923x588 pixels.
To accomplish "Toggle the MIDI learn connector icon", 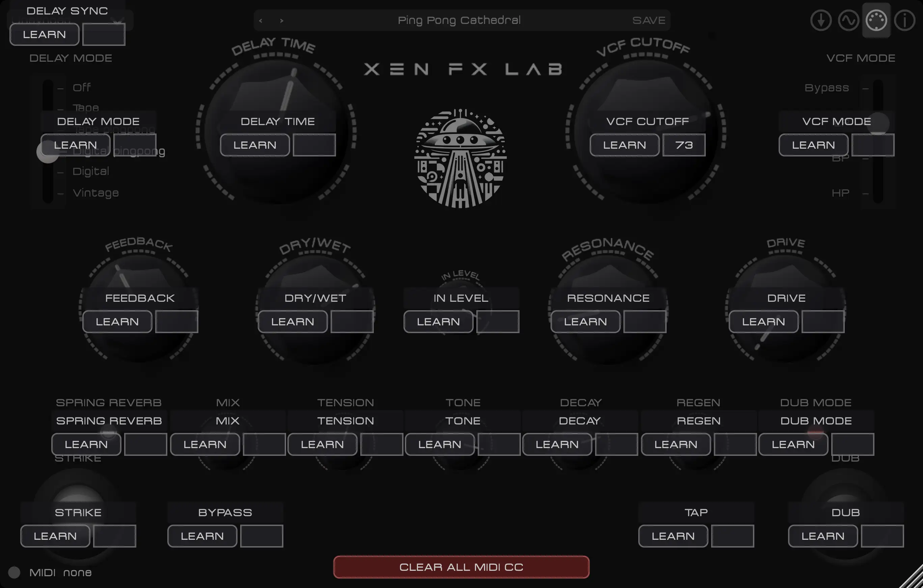I will pyautogui.click(x=876, y=20).
